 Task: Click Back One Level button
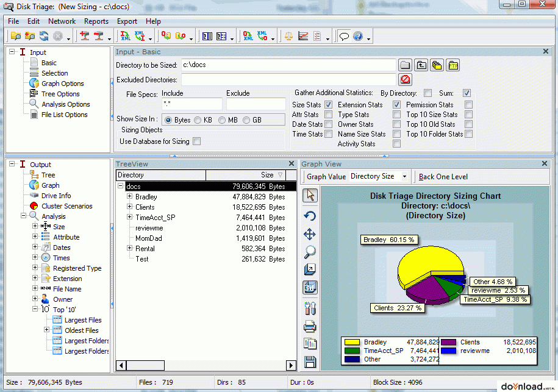click(443, 177)
